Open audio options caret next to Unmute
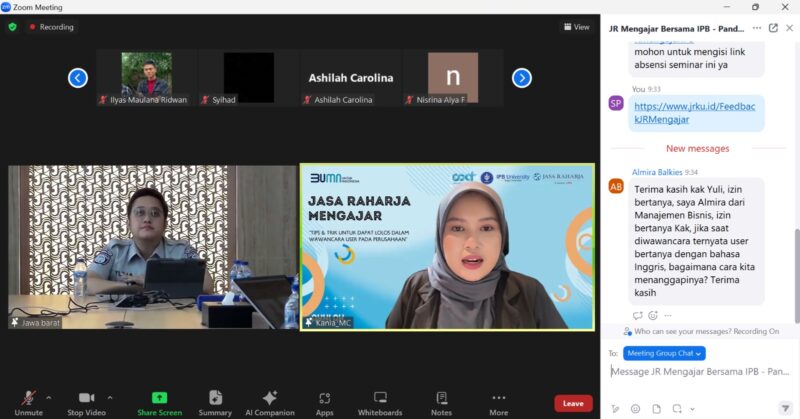The image size is (800, 419). point(48,397)
